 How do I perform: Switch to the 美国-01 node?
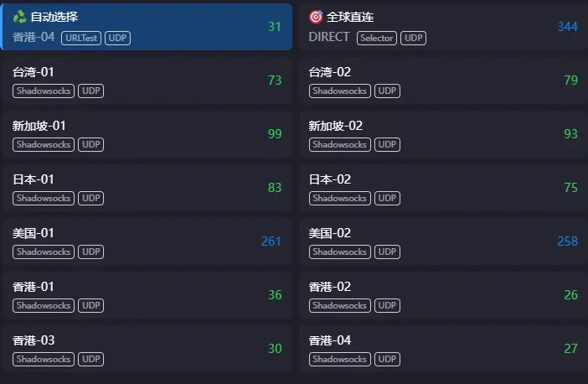pos(147,241)
